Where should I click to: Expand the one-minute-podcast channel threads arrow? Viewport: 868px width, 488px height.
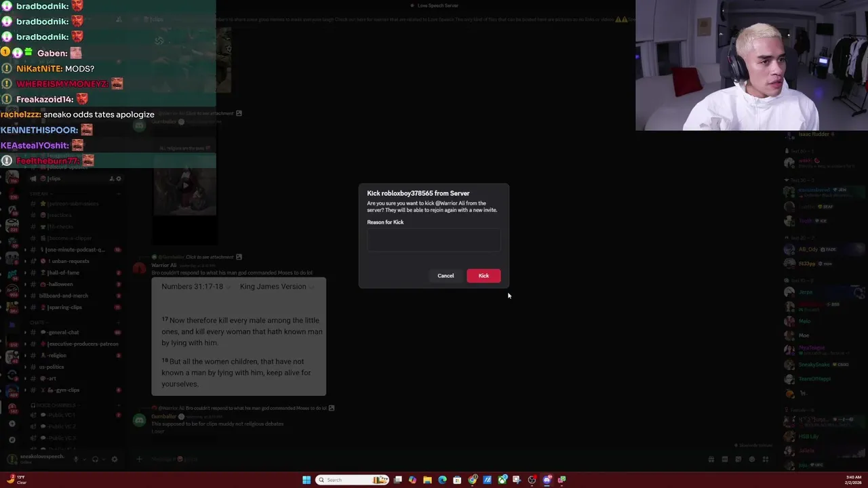(25, 249)
